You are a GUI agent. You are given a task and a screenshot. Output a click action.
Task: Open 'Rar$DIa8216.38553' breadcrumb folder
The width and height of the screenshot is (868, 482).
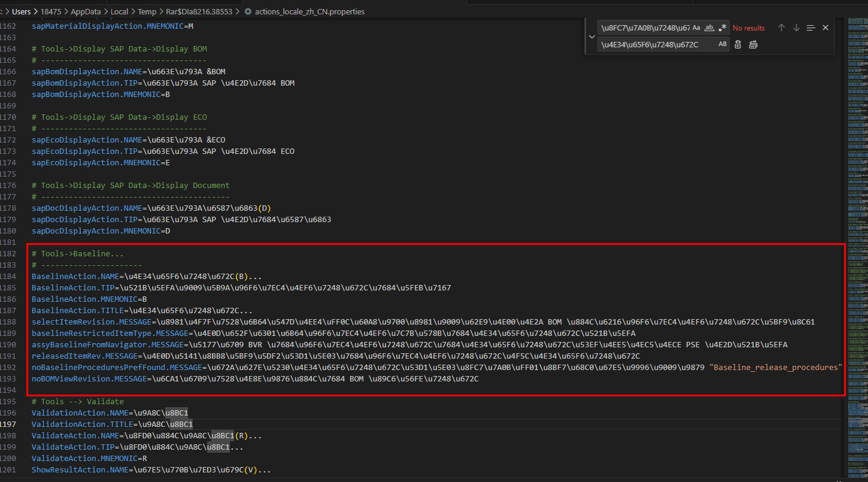coord(199,11)
